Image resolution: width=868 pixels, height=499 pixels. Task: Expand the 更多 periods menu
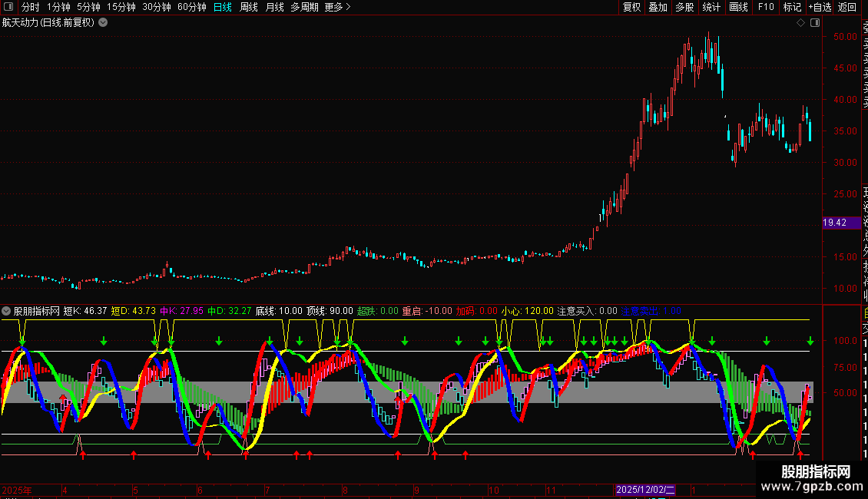(x=337, y=7)
